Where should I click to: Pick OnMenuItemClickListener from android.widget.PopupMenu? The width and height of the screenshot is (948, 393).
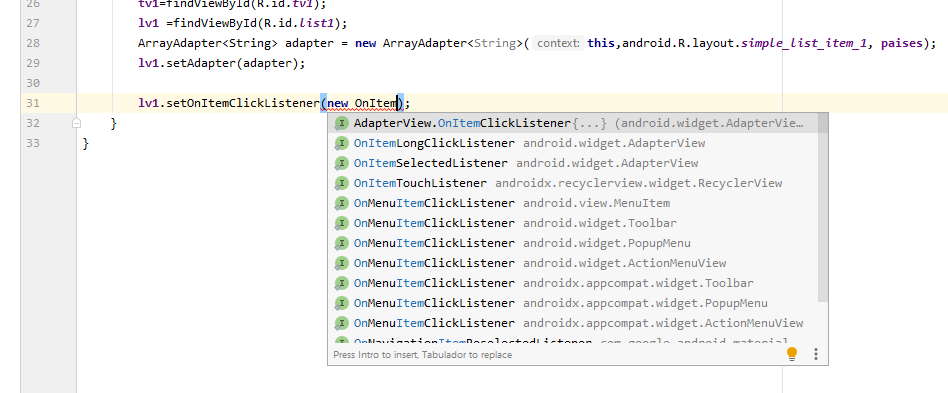tap(573, 243)
